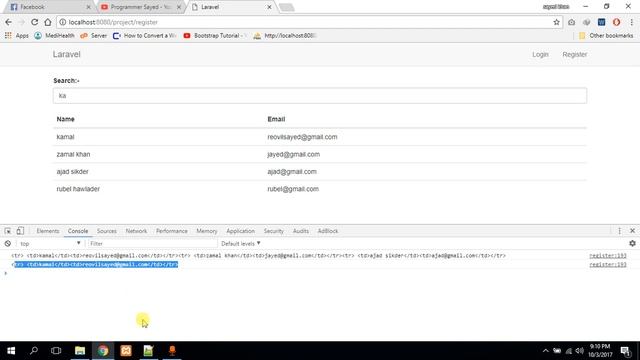Open the Default levels dropdown
This screenshot has width=640, height=360.
click(240, 244)
